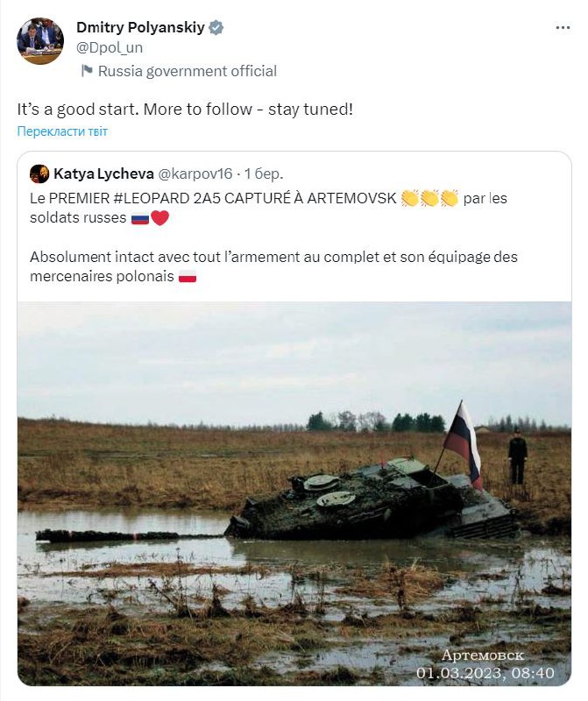Click the red heart emoji
588x701 pixels.
click(159, 218)
